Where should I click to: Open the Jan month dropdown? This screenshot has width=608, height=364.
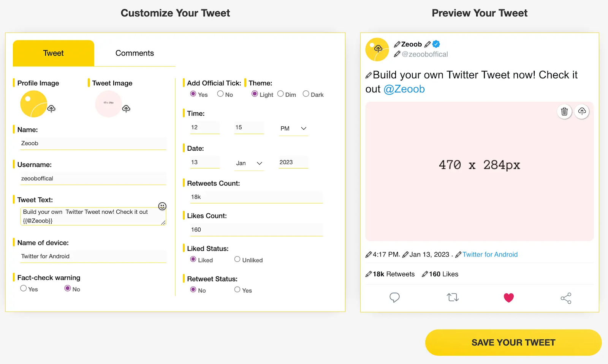(x=249, y=163)
